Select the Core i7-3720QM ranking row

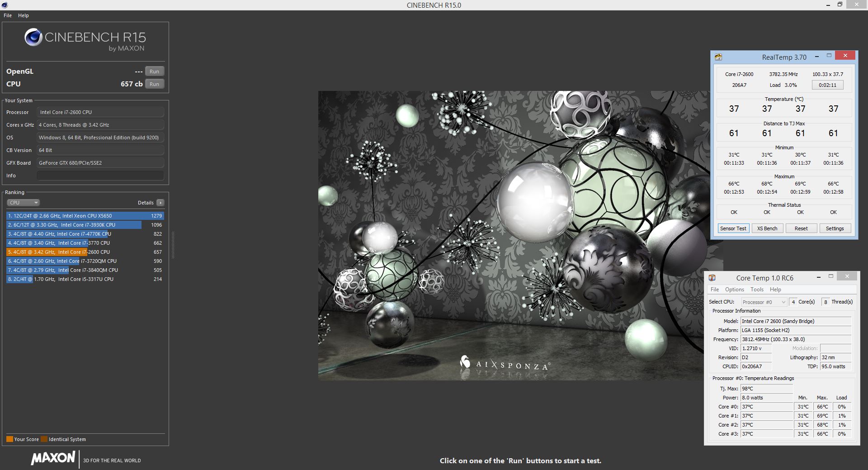tap(85, 261)
